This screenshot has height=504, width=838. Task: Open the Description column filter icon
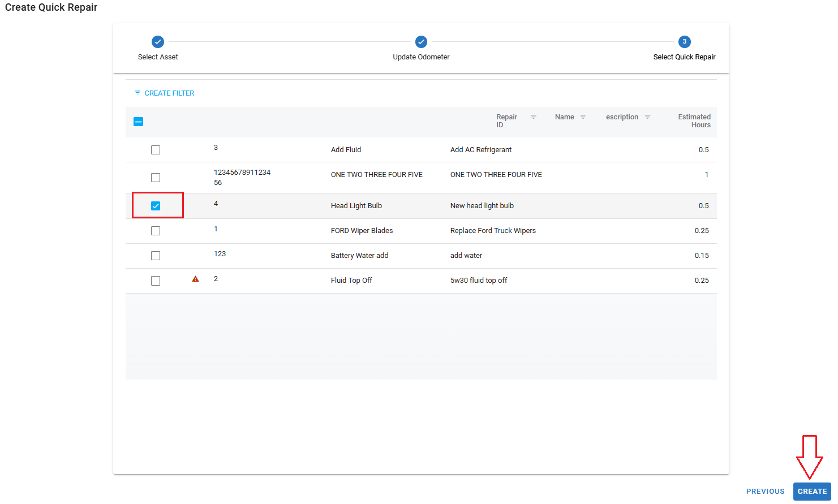pyautogui.click(x=647, y=117)
